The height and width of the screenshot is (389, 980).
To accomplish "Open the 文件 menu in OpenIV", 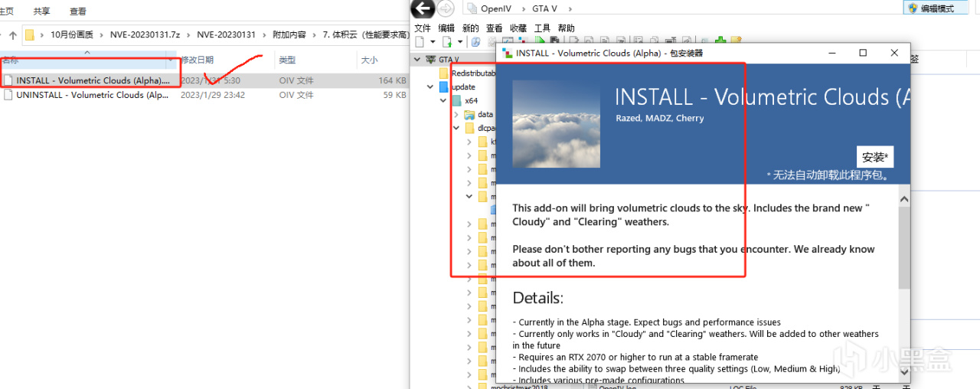I will (423, 28).
